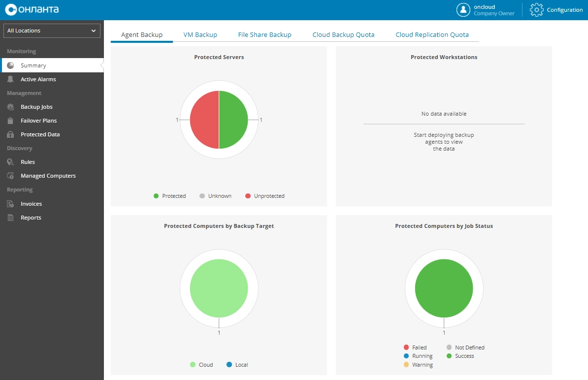Open Active Alarms bell icon
Screen dimensions: 588x380
10,79
